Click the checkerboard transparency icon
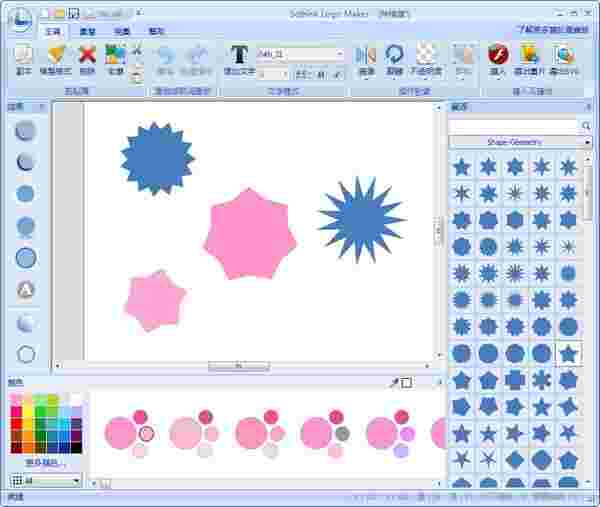Image resolution: width=600 pixels, height=507 pixels. (x=426, y=55)
